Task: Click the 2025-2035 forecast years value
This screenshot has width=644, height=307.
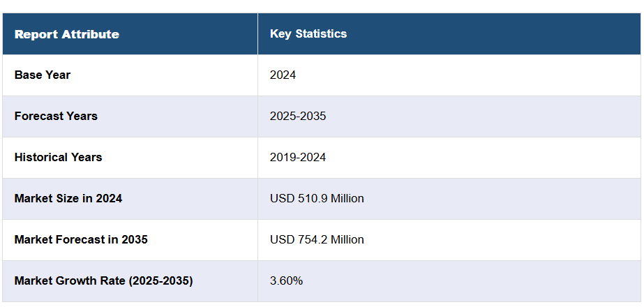Action: [297, 116]
